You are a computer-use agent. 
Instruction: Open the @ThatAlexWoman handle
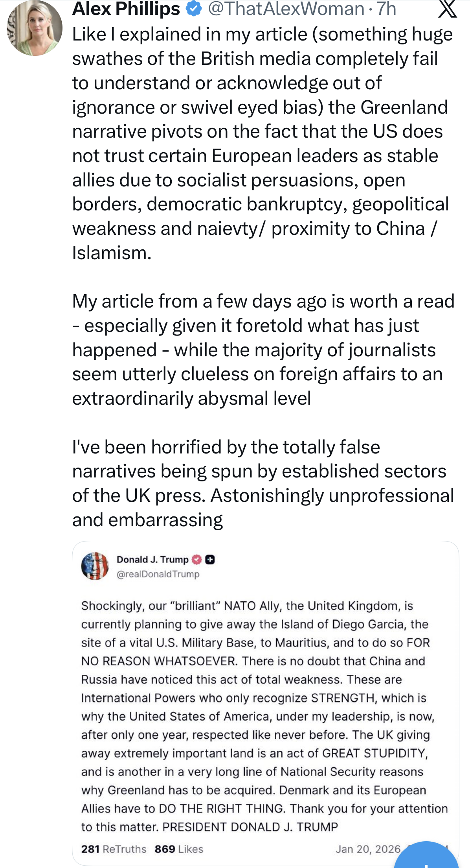pyautogui.click(x=286, y=9)
